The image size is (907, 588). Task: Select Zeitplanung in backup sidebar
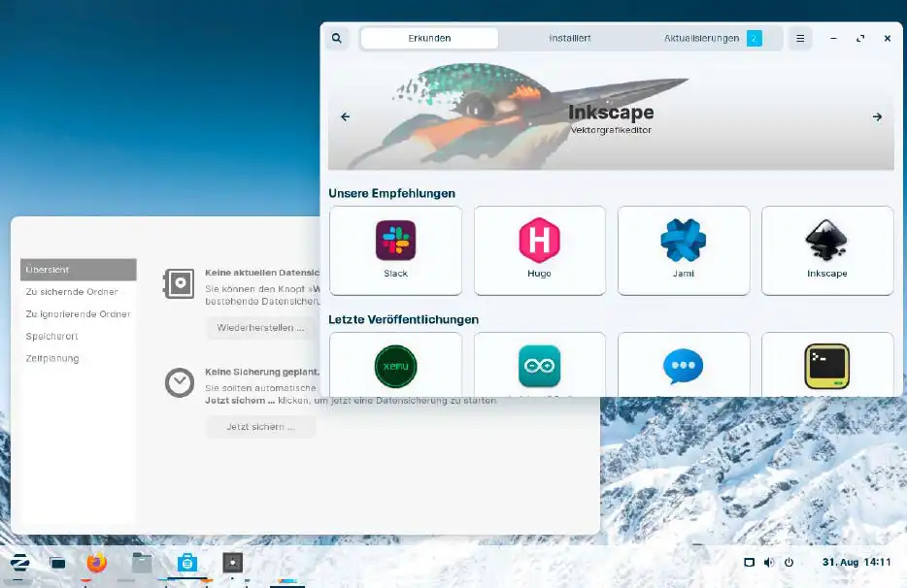(78, 358)
